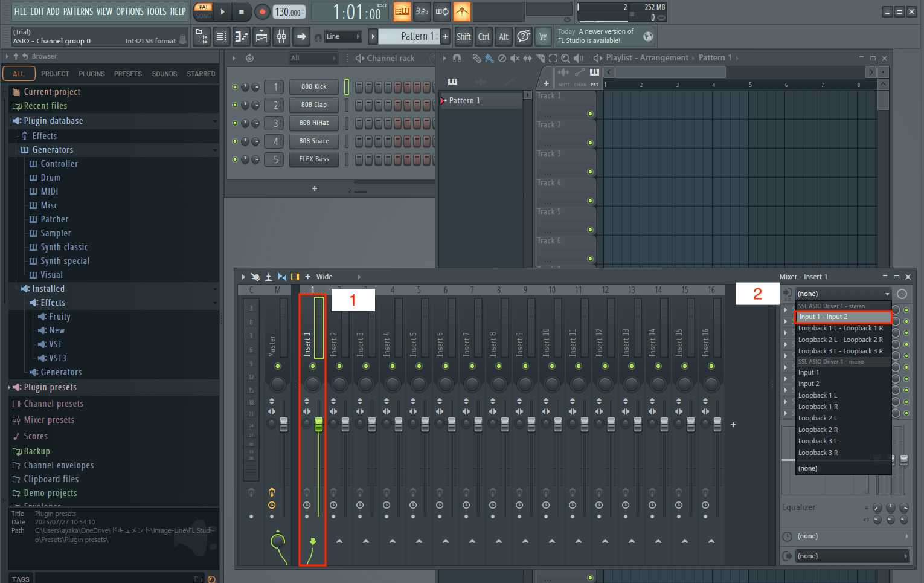Click the Insert 1 volume fader
924x583 pixels.
318,424
